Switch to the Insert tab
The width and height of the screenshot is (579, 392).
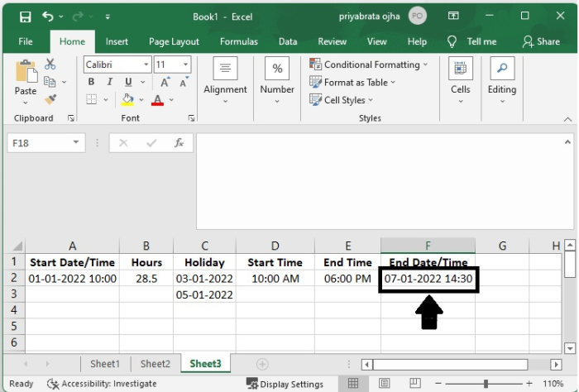117,41
